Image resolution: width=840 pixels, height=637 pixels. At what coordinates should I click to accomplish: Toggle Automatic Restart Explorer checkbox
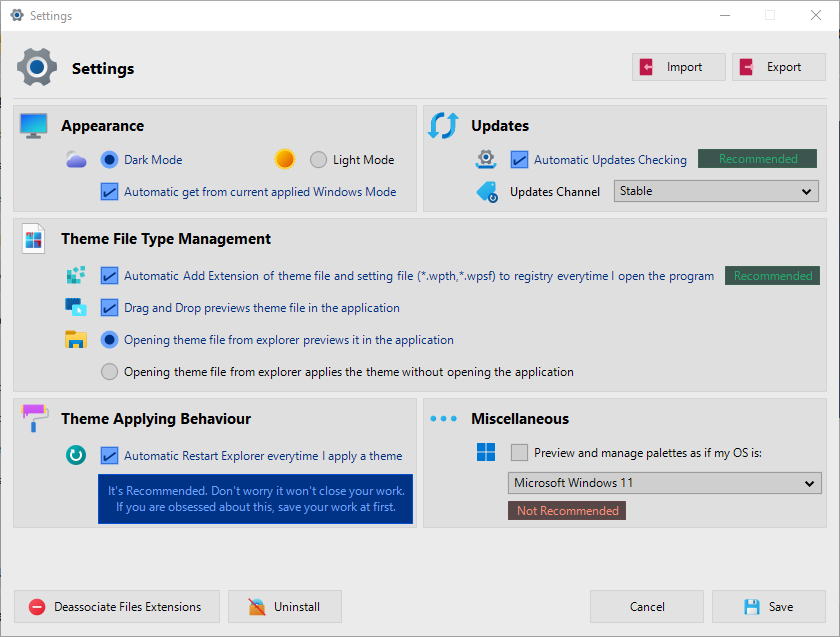(109, 455)
